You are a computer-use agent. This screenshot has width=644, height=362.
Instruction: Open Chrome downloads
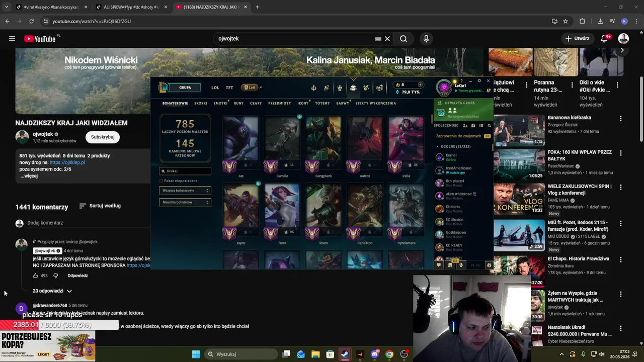pyautogui.click(x=600, y=21)
